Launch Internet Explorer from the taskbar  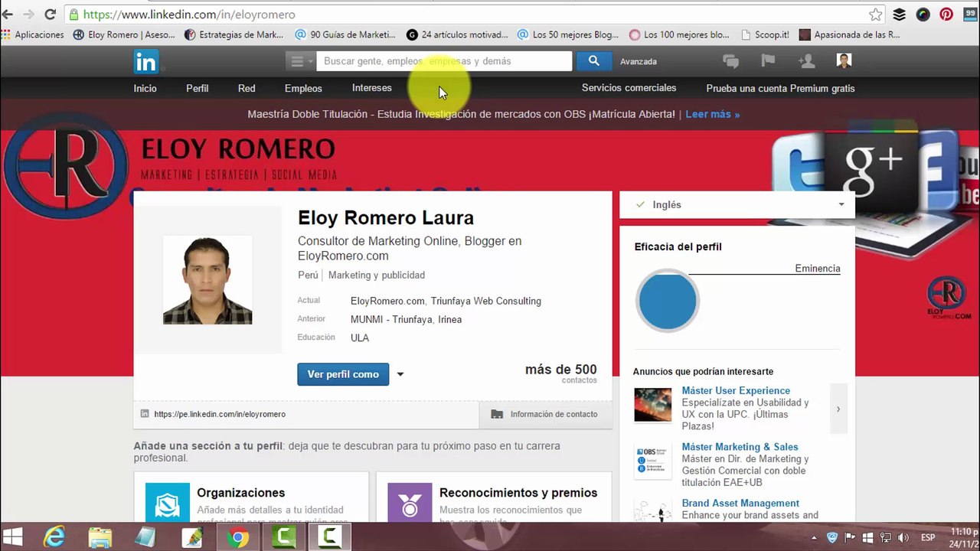point(54,537)
